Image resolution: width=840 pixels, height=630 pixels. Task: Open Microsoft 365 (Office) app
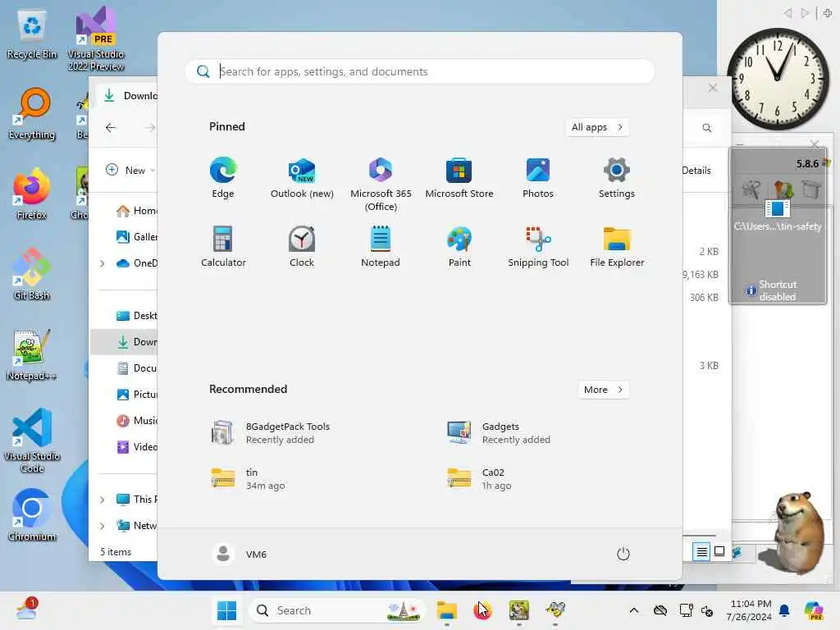(x=381, y=185)
